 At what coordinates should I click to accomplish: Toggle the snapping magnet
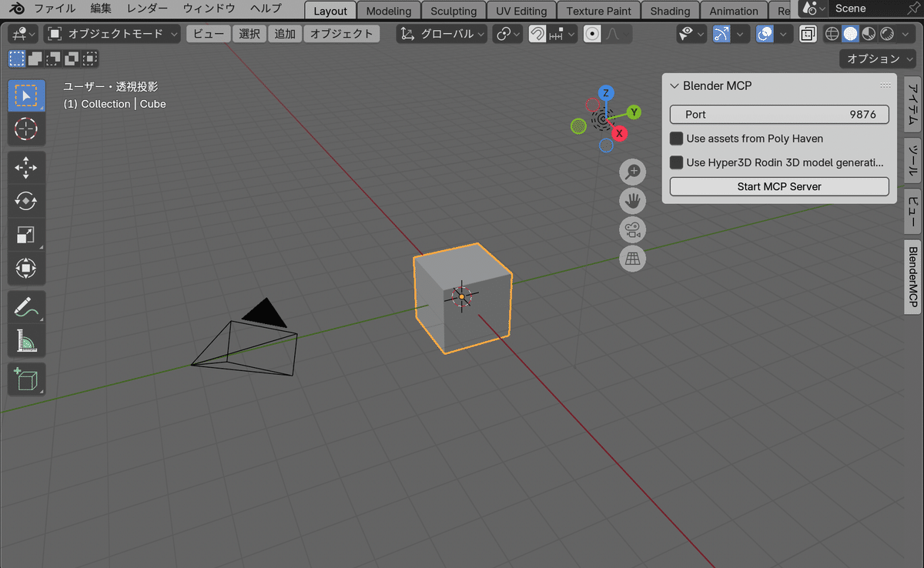coord(537,33)
